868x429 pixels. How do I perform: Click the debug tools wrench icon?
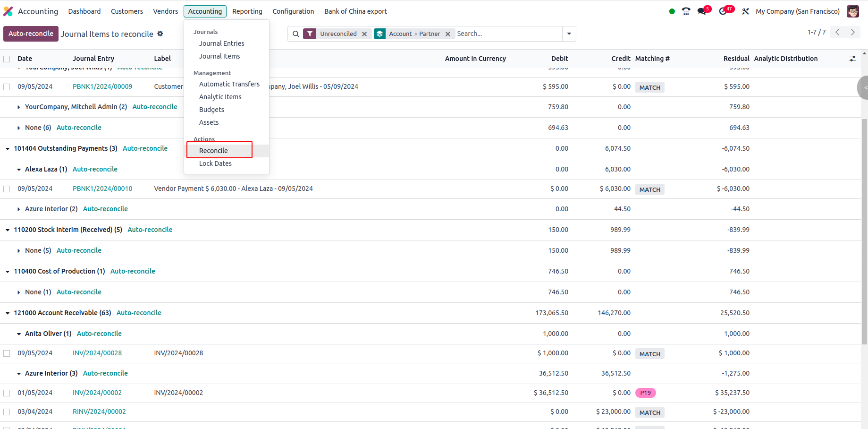[746, 11]
